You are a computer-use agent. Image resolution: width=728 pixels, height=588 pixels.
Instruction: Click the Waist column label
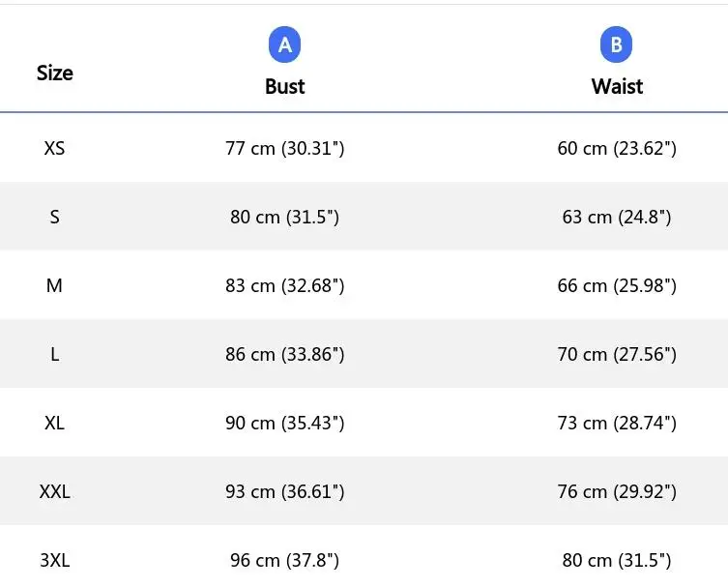tap(617, 86)
